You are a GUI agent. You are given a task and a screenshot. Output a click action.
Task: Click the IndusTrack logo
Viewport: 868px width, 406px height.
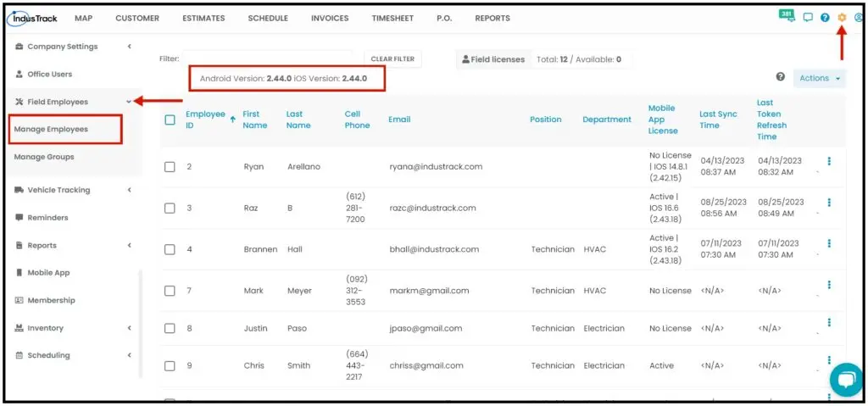pyautogui.click(x=32, y=19)
